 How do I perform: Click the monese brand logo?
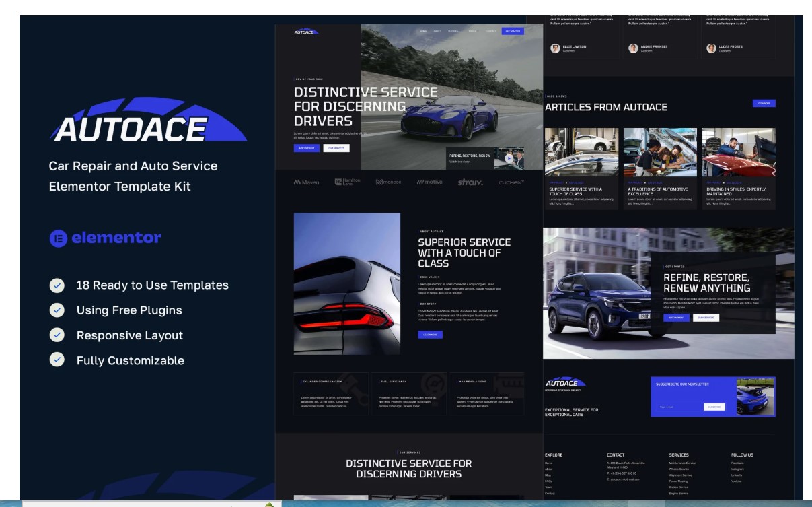[388, 182]
